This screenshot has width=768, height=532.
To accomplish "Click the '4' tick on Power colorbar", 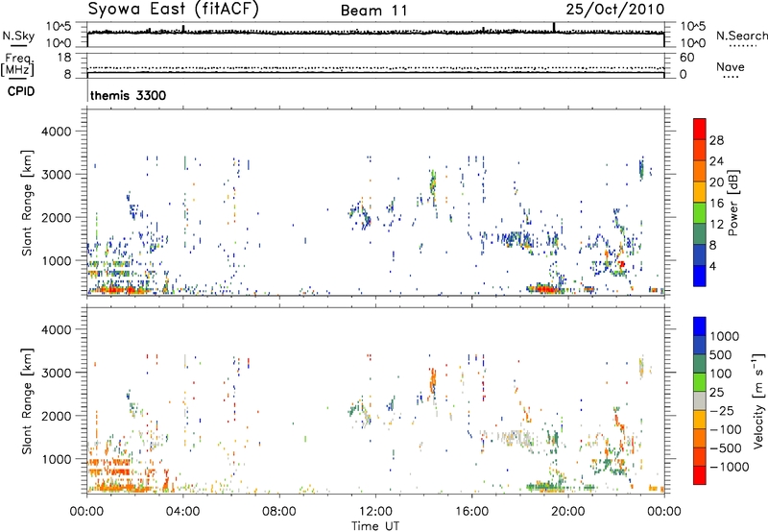I will coord(712,266).
